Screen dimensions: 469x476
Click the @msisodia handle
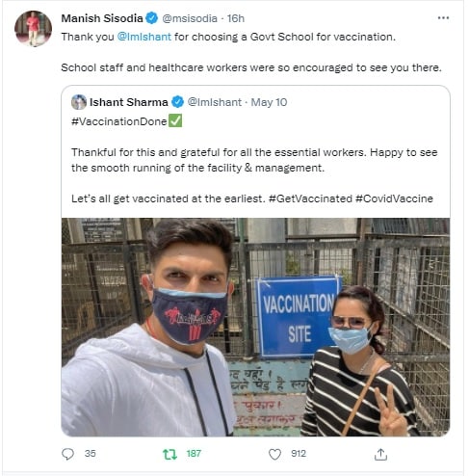coord(190,18)
